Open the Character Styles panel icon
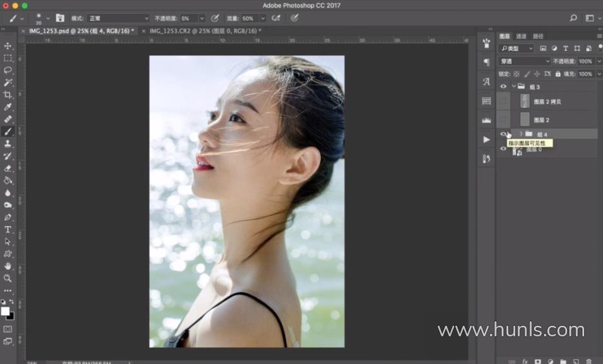 point(486,82)
